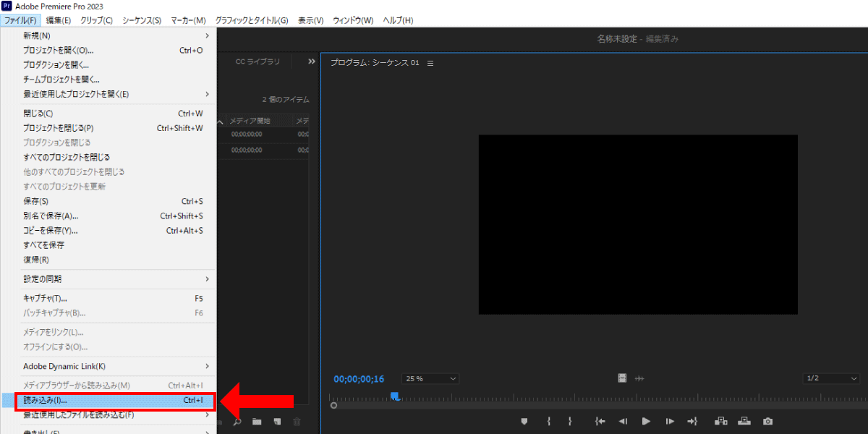Viewport: 868px width, 434px height.
Task: Click the Go to In point button
Action: click(600, 421)
